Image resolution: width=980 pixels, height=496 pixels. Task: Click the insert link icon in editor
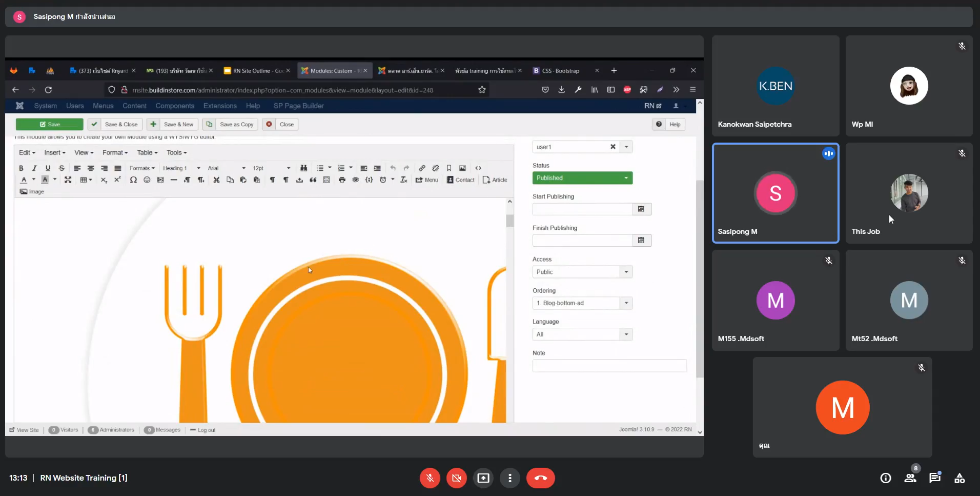coord(422,168)
